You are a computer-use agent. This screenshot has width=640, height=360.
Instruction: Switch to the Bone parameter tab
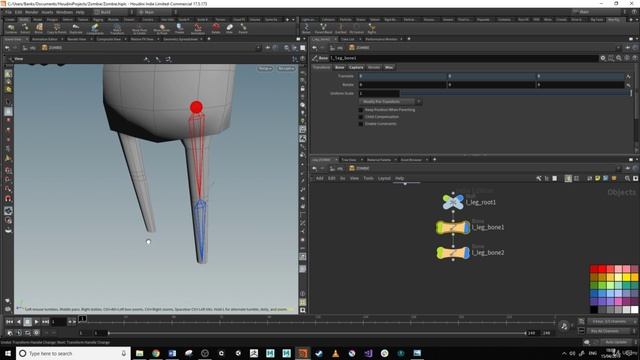coord(340,67)
